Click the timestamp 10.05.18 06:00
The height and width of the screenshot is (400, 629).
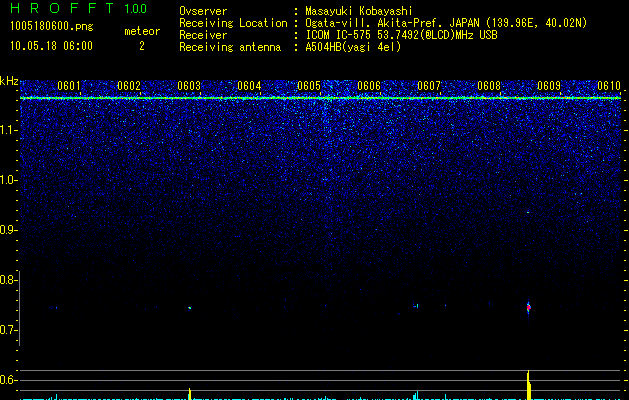[51, 46]
